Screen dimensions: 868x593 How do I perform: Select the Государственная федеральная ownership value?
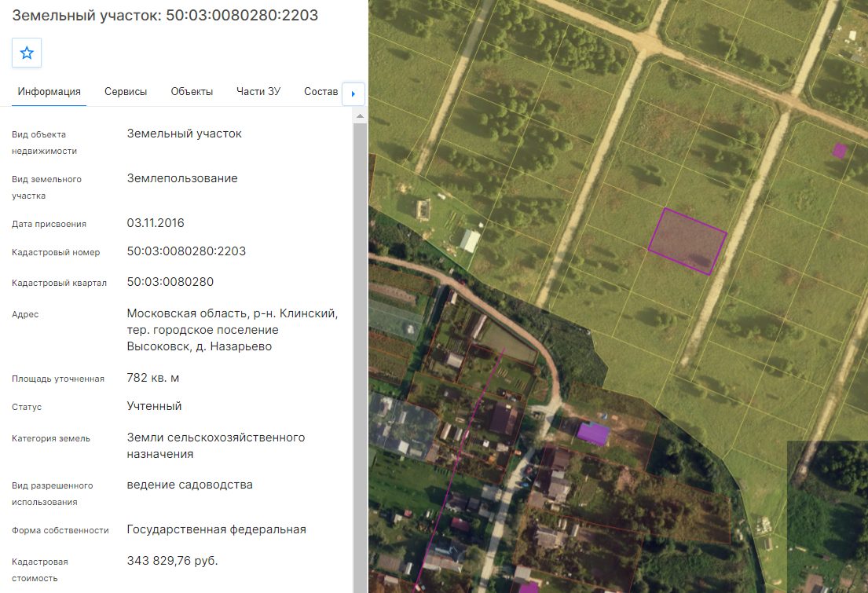pyautogui.click(x=217, y=530)
